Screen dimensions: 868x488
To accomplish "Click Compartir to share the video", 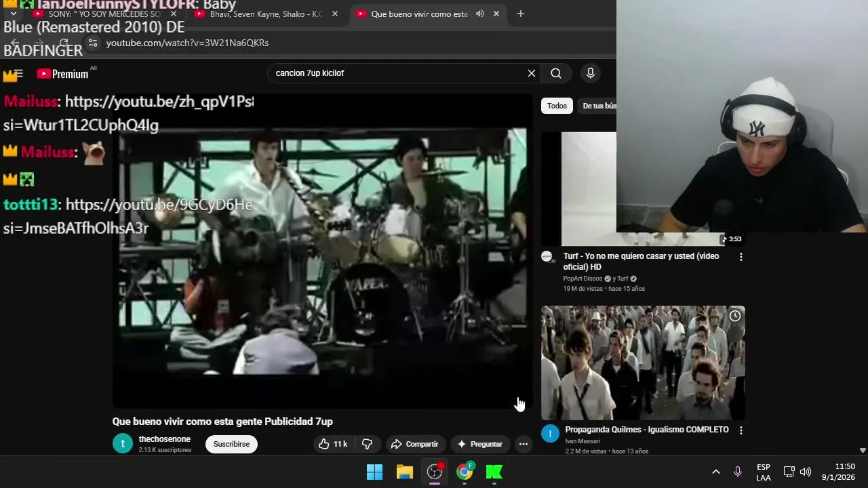I will click(415, 444).
